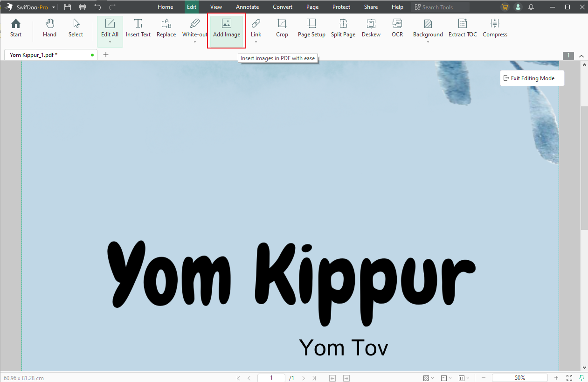Click the Add Image button
Screen dimensions: 588x382
pos(226,27)
